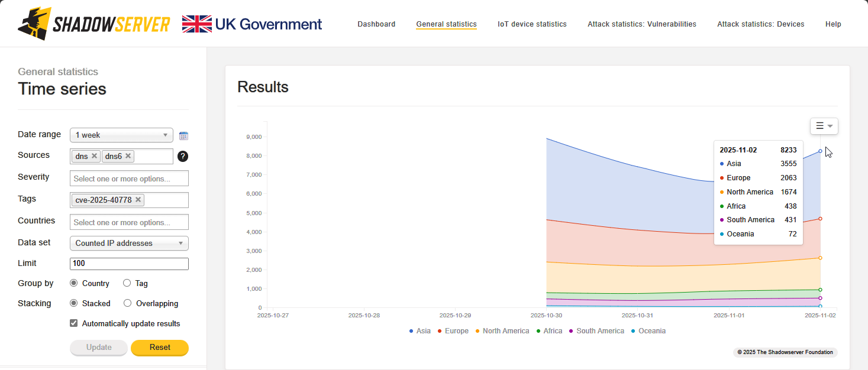Open Attack statistics: Vulnerabilities page
868x370 pixels.
[641, 24]
